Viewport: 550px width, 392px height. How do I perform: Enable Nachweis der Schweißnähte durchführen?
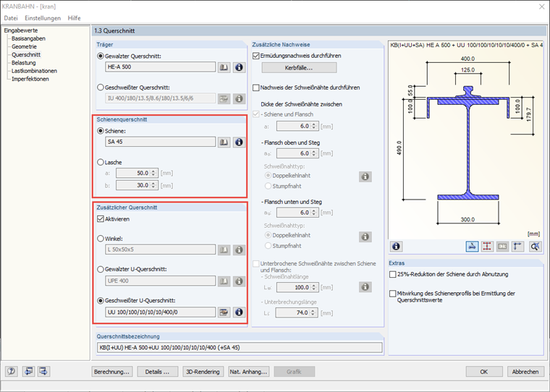coord(256,88)
